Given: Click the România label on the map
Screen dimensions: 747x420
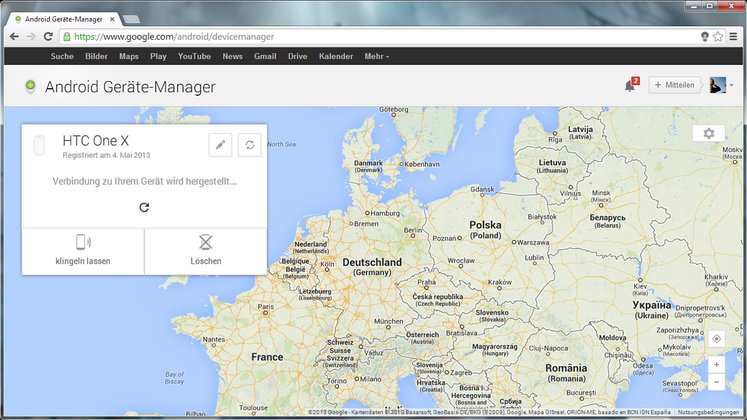Looking at the screenshot, I should (566, 368).
